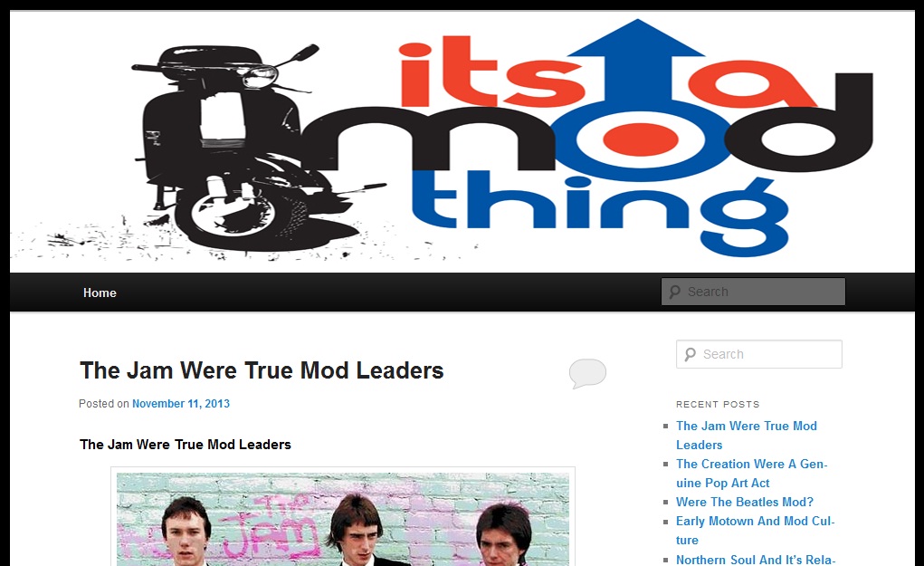The width and height of the screenshot is (924, 566).
Task: Open the November 11, 2013 date link
Action: (181, 404)
